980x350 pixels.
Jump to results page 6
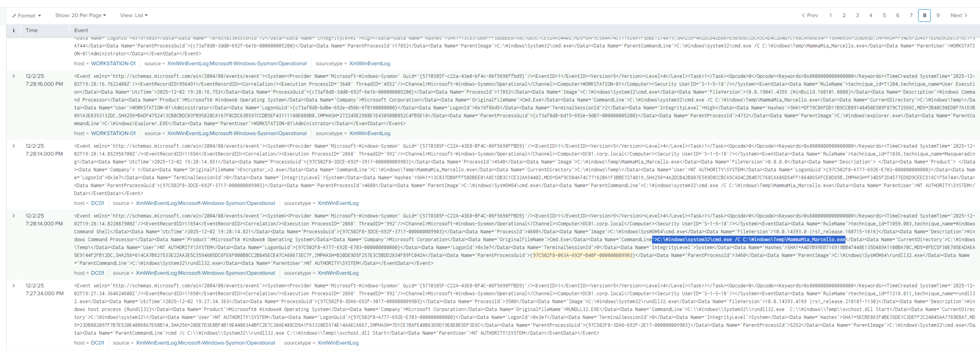coord(898,15)
